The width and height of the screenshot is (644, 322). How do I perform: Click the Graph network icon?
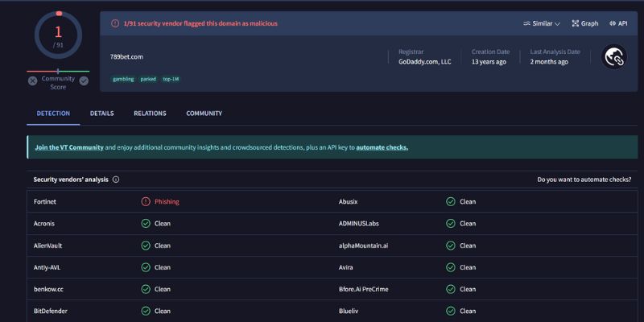click(x=575, y=23)
